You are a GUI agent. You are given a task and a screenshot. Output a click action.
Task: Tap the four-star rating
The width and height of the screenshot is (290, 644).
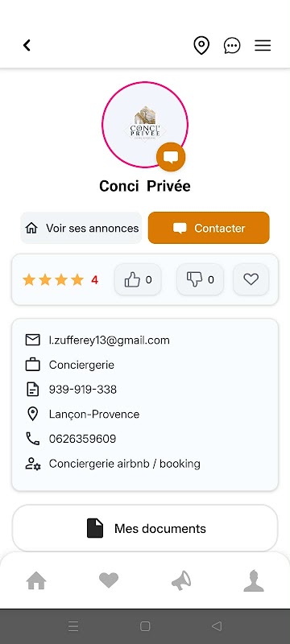coord(60,280)
